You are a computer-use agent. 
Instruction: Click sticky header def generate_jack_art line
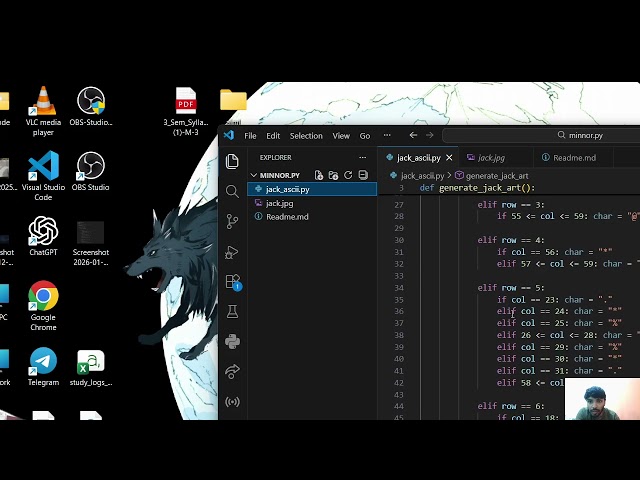[477, 188]
